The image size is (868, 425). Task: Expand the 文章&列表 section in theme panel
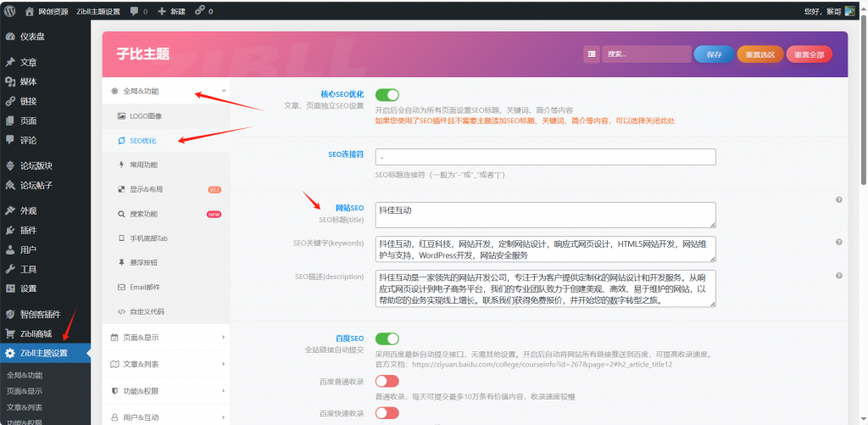click(x=166, y=364)
